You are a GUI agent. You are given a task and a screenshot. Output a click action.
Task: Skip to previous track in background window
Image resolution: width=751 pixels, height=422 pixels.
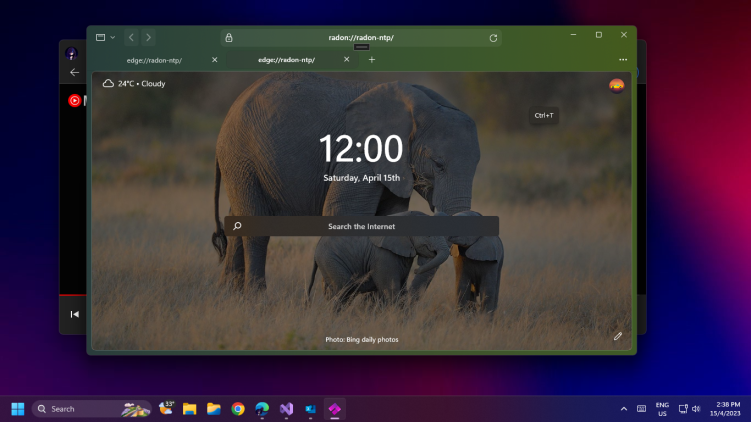(x=75, y=314)
